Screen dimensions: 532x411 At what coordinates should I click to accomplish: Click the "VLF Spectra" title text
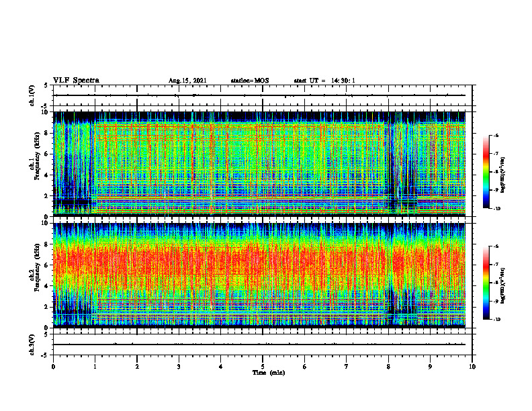pyautogui.click(x=76, y=81)
